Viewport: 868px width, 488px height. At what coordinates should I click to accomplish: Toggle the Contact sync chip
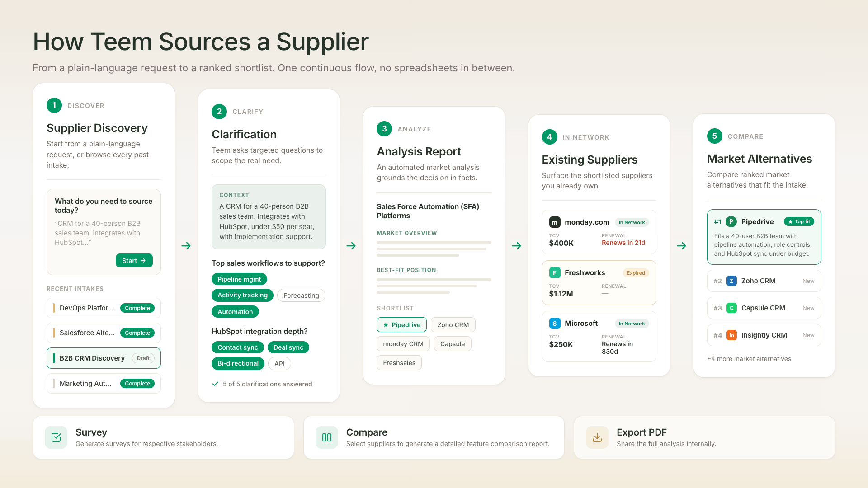click(237, 347)
